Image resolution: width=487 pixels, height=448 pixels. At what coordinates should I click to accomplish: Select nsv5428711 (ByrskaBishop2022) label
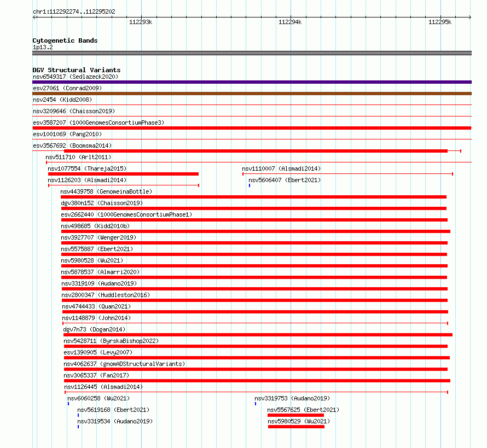click(111, 341)
